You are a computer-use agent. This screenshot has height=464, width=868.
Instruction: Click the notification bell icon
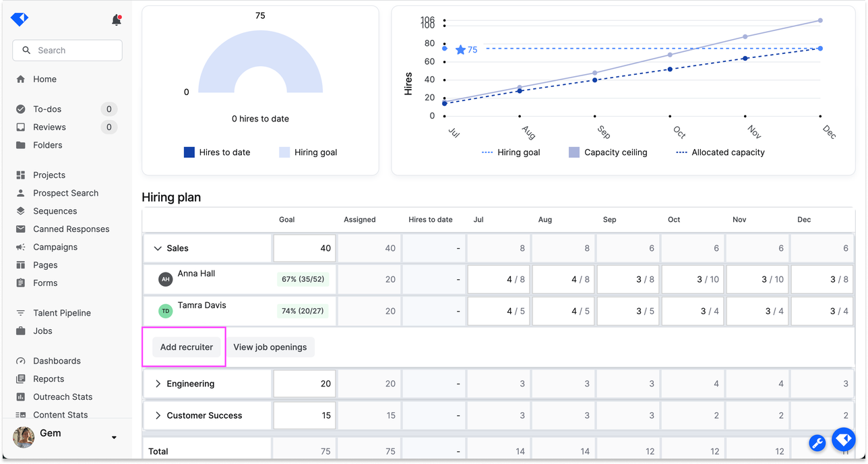[x=116, y=20]
